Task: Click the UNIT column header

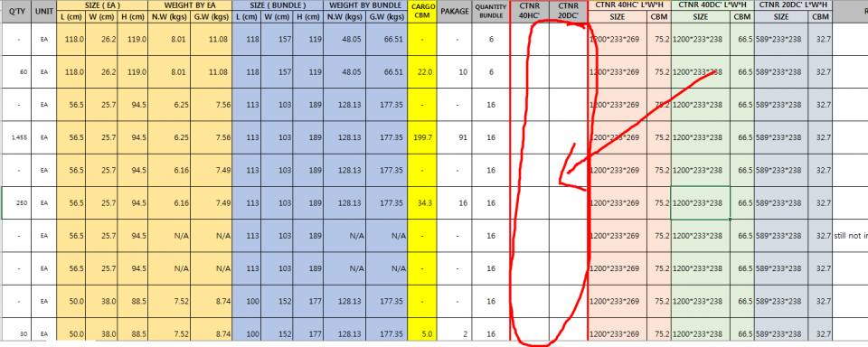Action: (x=43, y=11)
